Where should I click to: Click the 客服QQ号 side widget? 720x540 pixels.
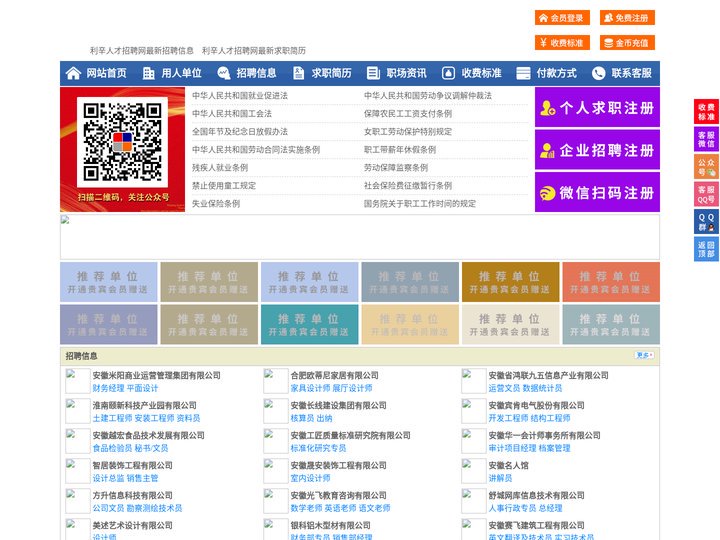pos(706,194)
